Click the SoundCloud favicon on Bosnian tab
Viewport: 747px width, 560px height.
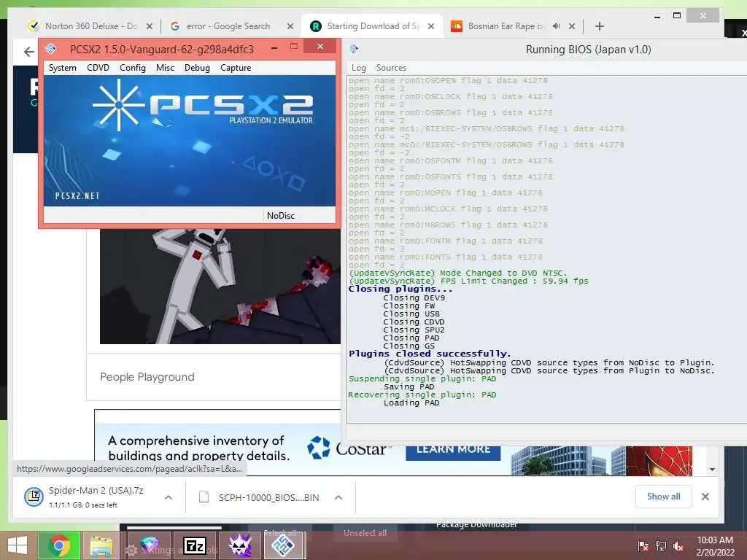tap(457, 26)
